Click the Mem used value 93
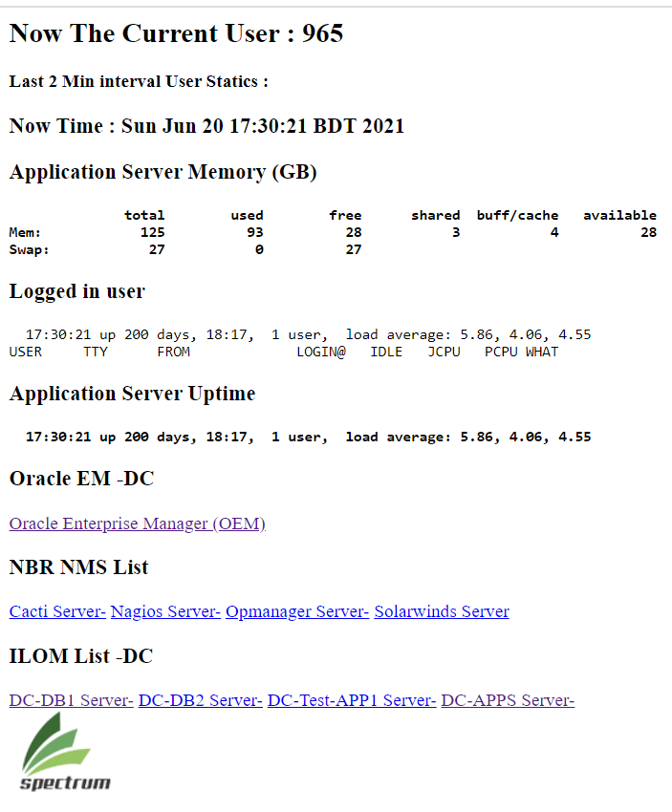This screenshot has width=672, height=812. tap(255, 232)
